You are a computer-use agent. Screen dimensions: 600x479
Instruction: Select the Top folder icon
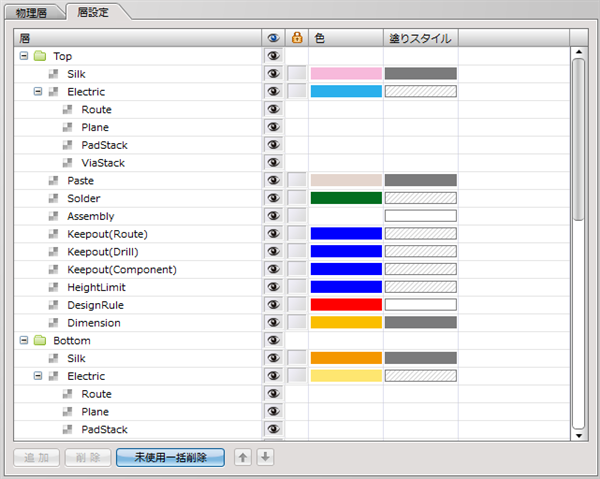[40, 56]
